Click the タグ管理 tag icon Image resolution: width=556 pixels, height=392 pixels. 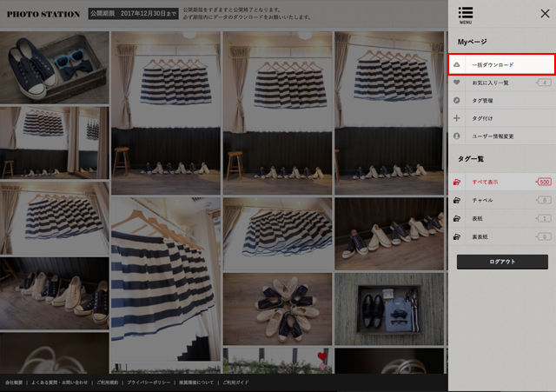pos(457,101)
